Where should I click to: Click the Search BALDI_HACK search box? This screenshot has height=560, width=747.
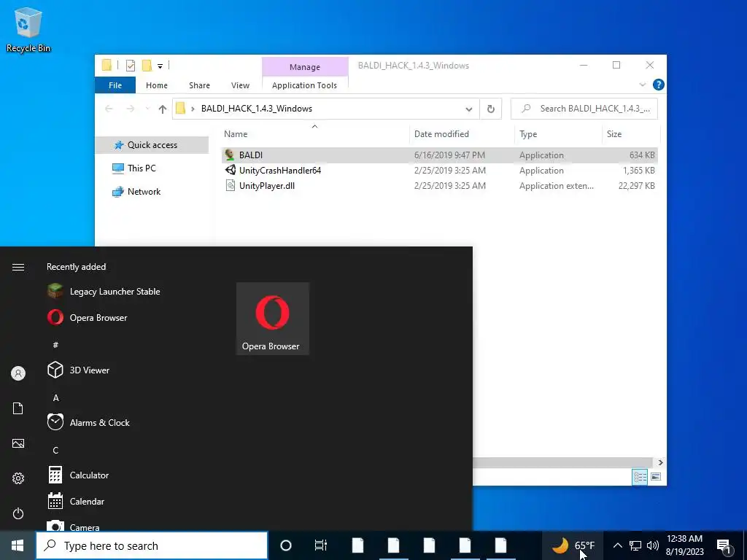click(584, 109)
